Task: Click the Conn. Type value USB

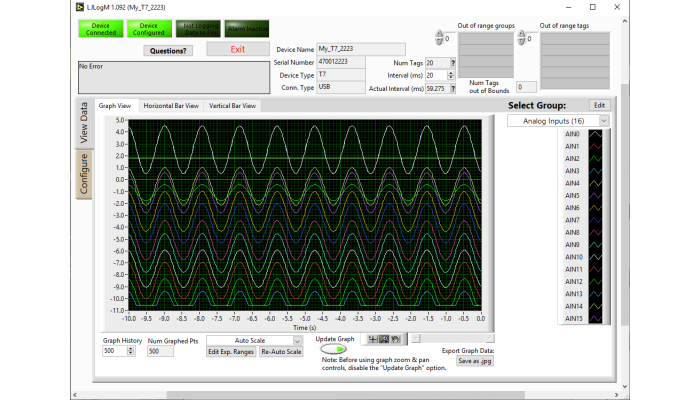Action: [341, 87]
